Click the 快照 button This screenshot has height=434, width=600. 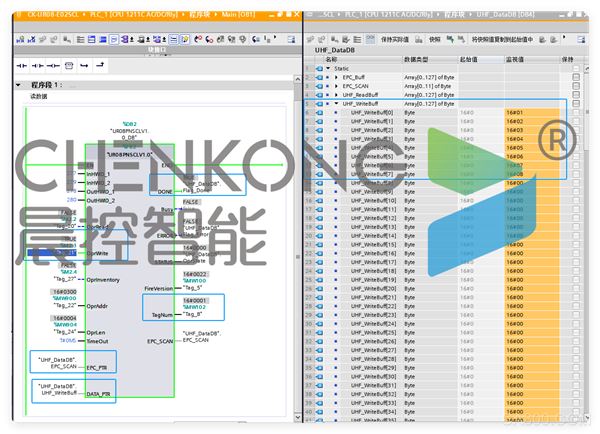click(x=435, y=39)
